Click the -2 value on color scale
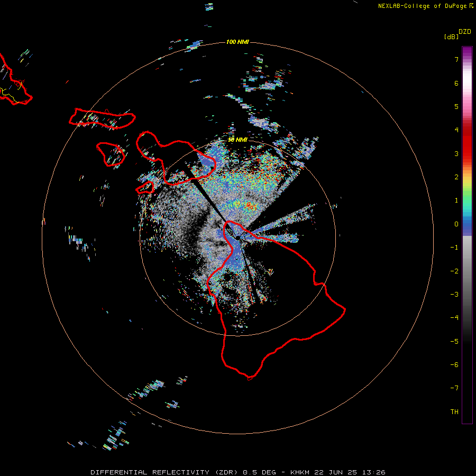Viewport: 476px width, 476px height. (454, 271)
